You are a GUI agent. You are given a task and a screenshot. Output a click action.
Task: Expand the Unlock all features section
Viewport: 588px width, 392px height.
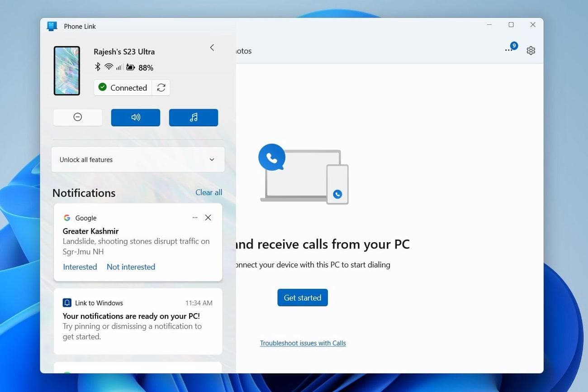coord(138,159)
